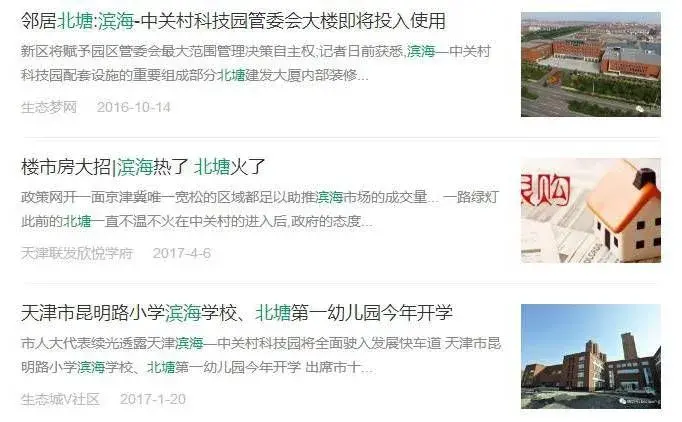Click summary text starting 市人大代表续光透露
Image resolution: width=682 pixels, height=422 pixels.
click(x=261, y=355)
